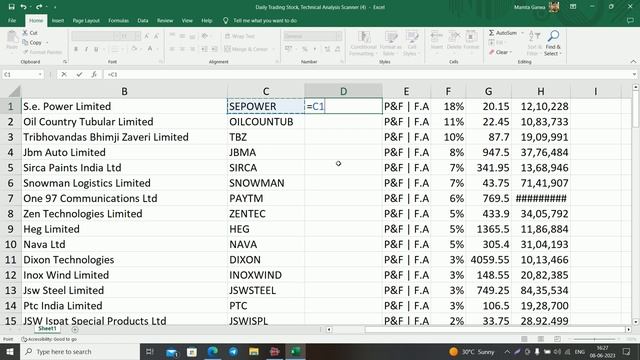The height and width of the screenshot is (360, 640).
Task: Click the Cell Styles icon
Action: [x=412, y=37]
